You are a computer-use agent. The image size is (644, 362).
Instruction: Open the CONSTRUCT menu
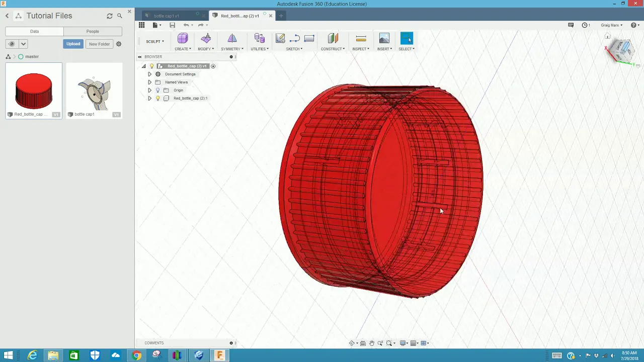333,49
